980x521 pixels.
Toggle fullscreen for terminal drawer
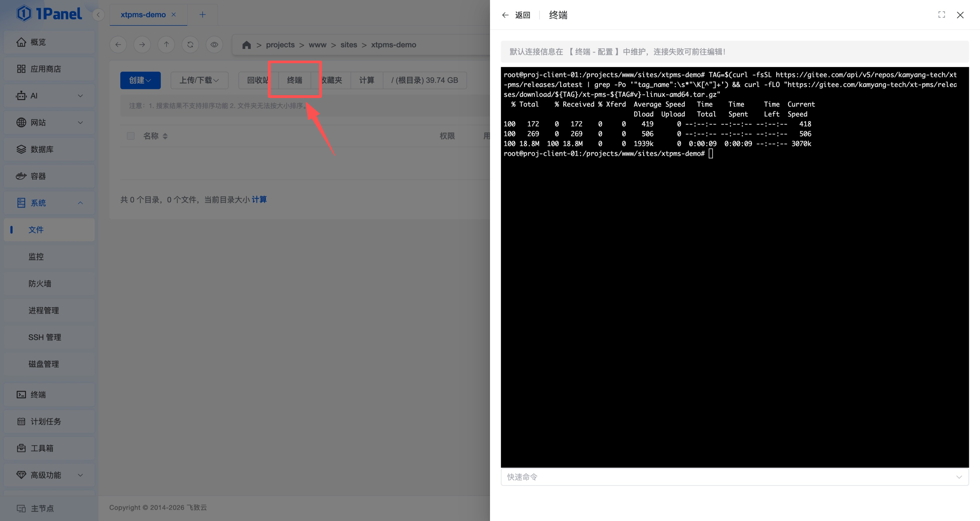coord(942,15)
